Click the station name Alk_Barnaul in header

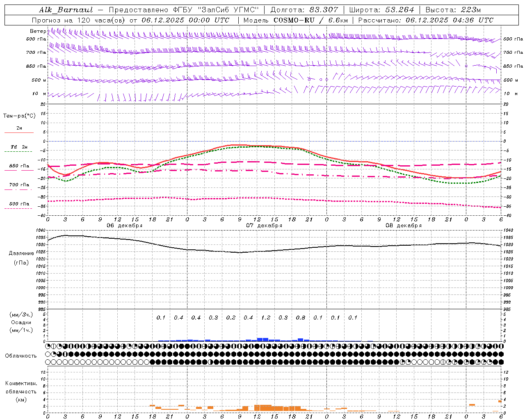(66, 10)
